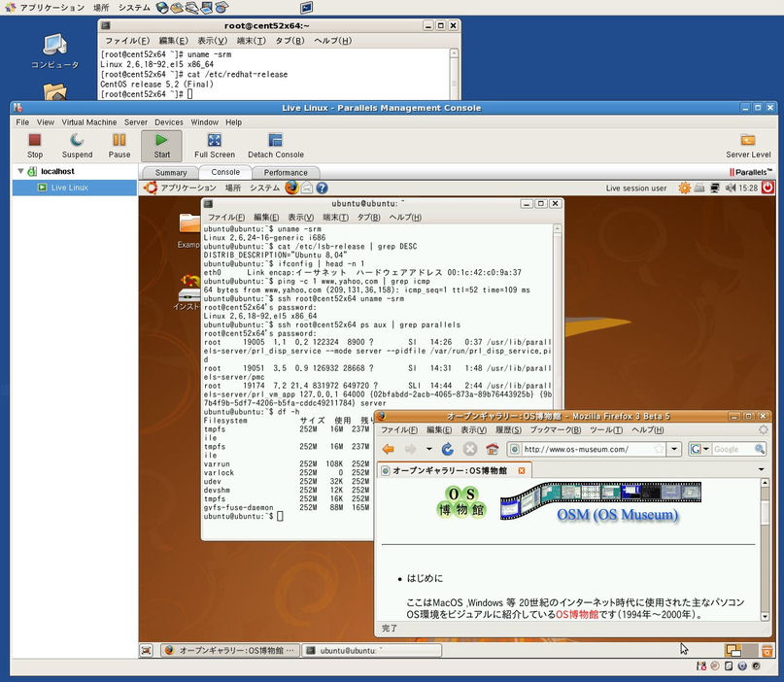The height and width of the screenshot is (682, 784).
Task: Click the clock showing 15:28
Action: coord(748,188)
